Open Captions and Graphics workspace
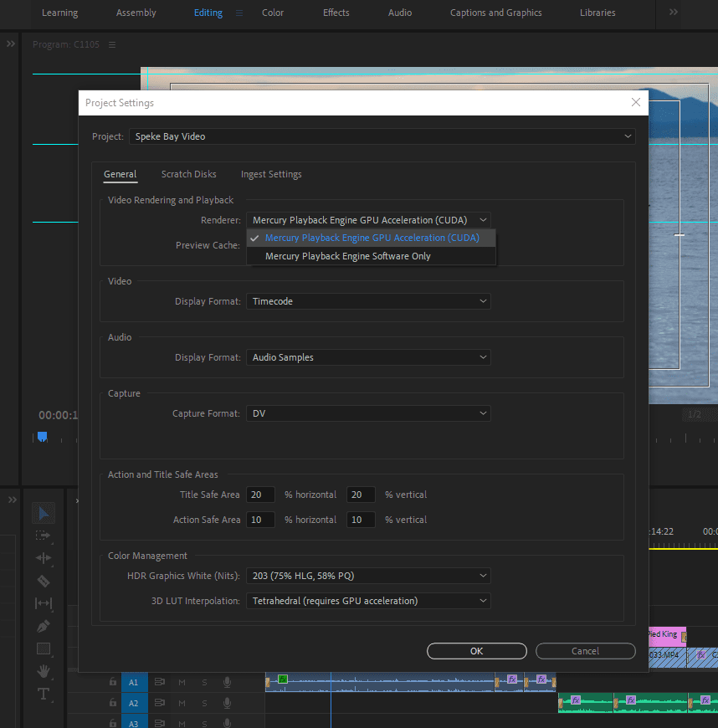Screen dimensions: 718x728 495,13
